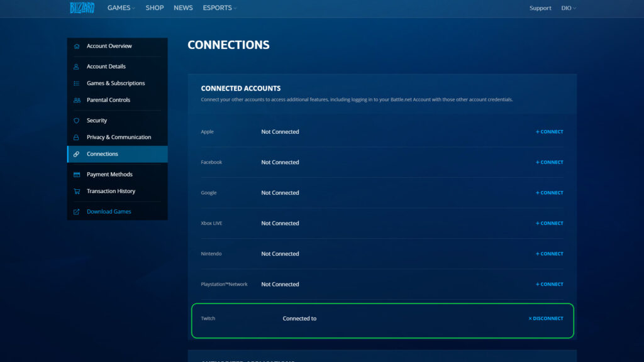The height and width of the screenshot is (362, 644).
Task: Select the Connections chain-link icon
Action: pyautogui.click(x=76, y=153)
